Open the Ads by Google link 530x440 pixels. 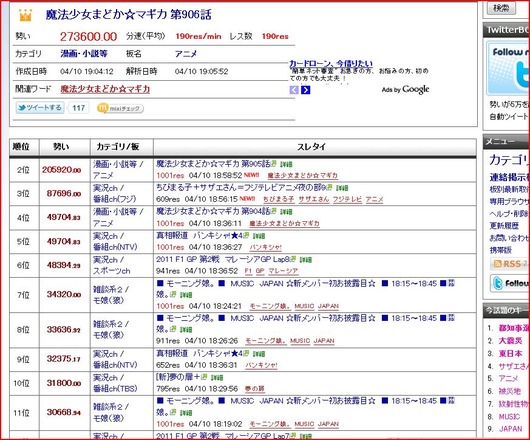(405, 90)
